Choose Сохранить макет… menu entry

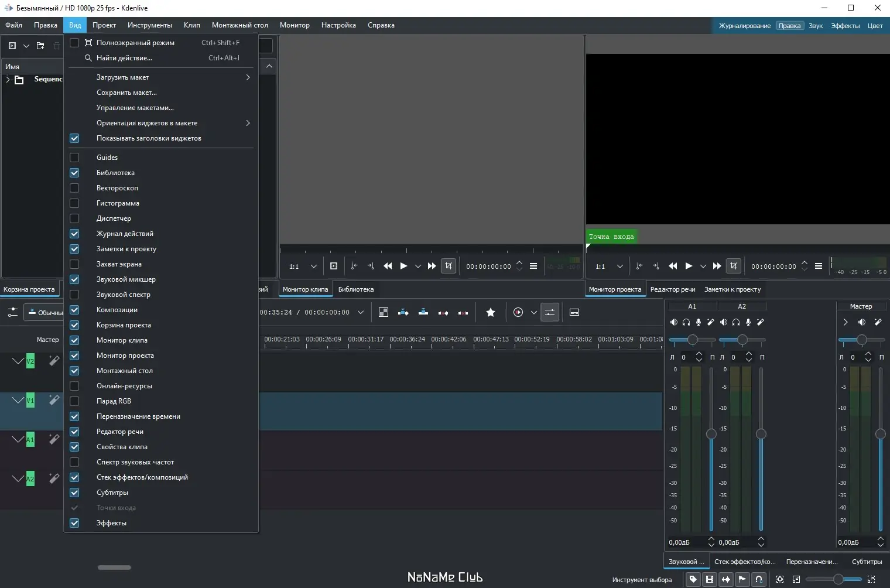(x=126, y=93)
